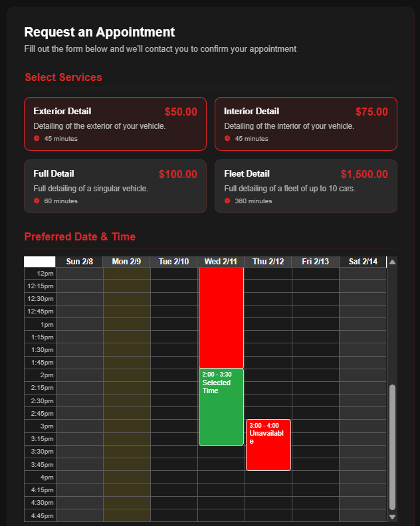Select the Interior Detail service card
Screen dimensions: 420x526
tap(306, 124)
